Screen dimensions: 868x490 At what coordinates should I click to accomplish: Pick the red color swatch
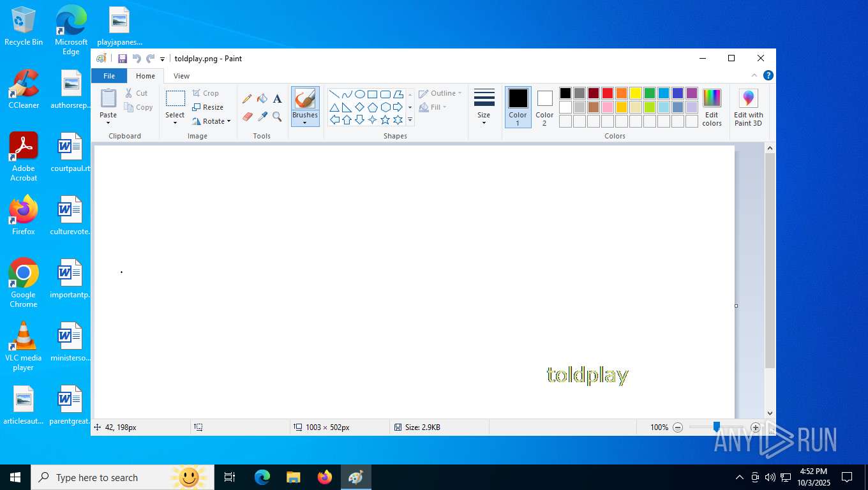coord(608,93)
